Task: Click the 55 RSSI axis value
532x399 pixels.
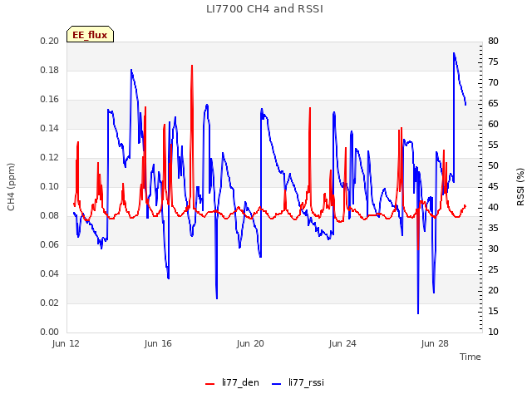Action: 493,145
